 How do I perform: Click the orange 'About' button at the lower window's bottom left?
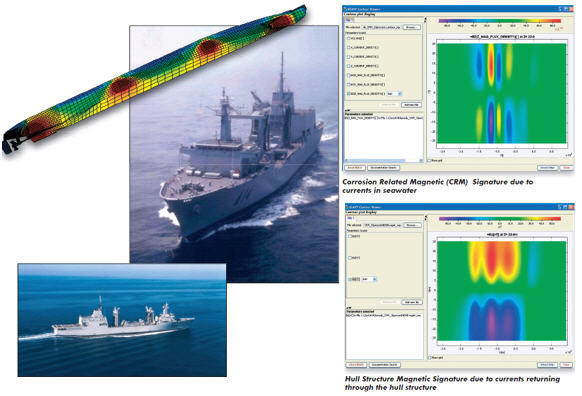[356, 365]
